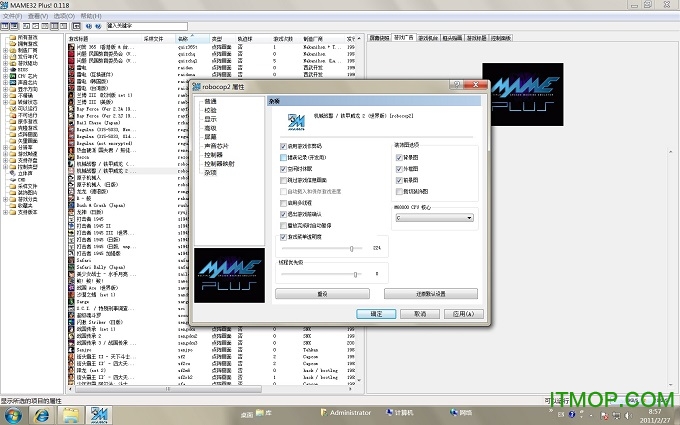The width and height of the screenshot is (680, 425).
Task: Click the first blue help toolbar icon
Action: tap(90, 26)
